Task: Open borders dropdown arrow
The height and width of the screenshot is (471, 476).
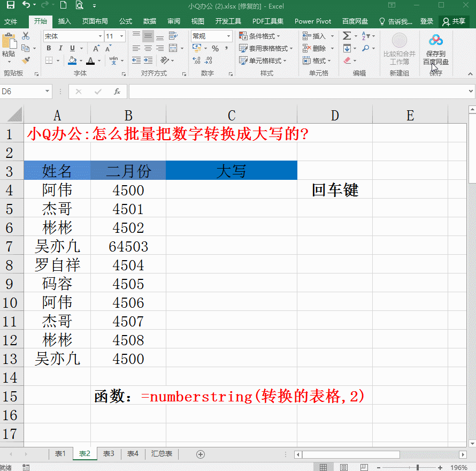Action: [58, 61]
